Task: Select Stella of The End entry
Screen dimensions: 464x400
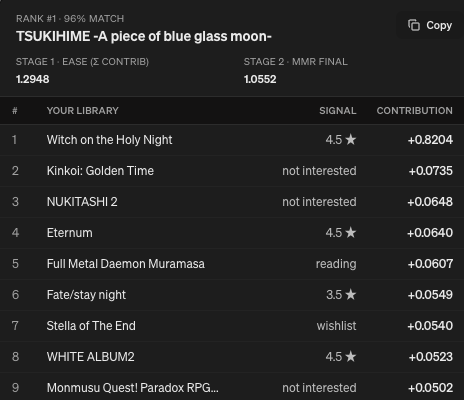Action: [232, 326]
